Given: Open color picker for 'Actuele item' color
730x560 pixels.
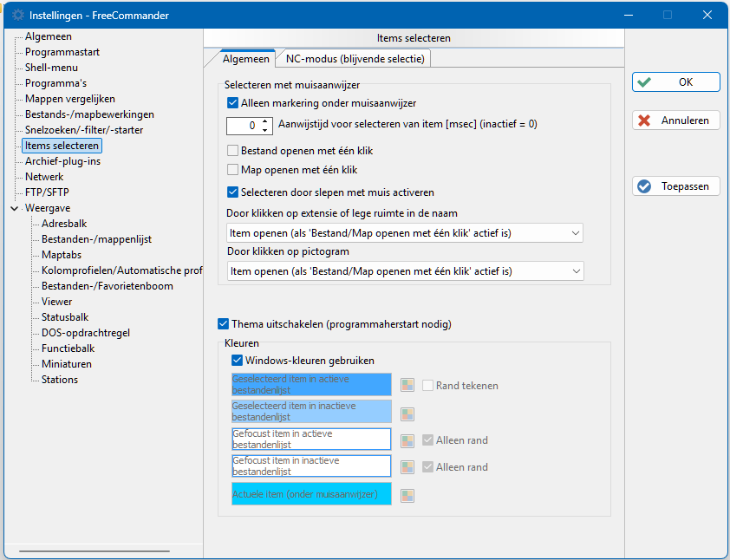Looking at the screenshot, I should (x=407, y=495).
